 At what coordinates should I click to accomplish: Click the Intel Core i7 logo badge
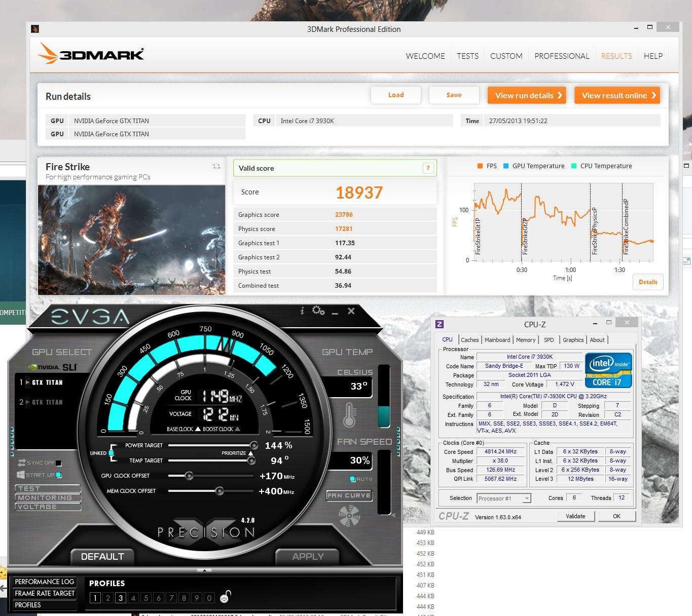point(608,370)
